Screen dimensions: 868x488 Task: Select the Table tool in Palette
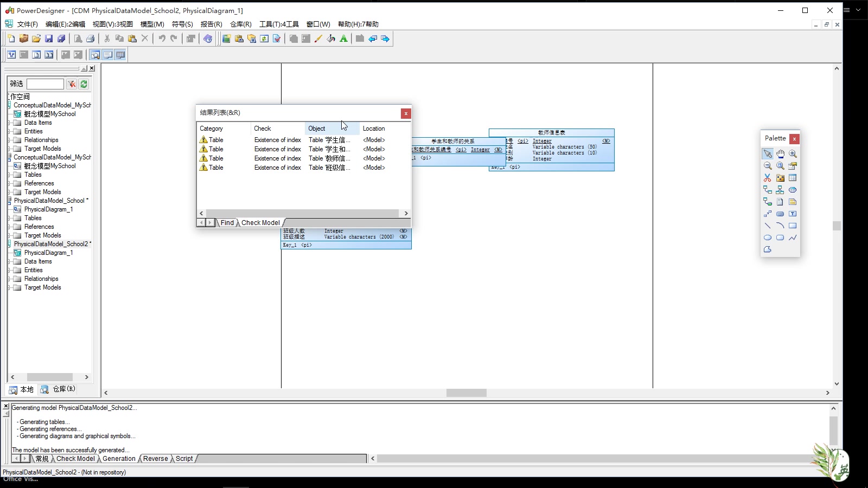point(793,178)
